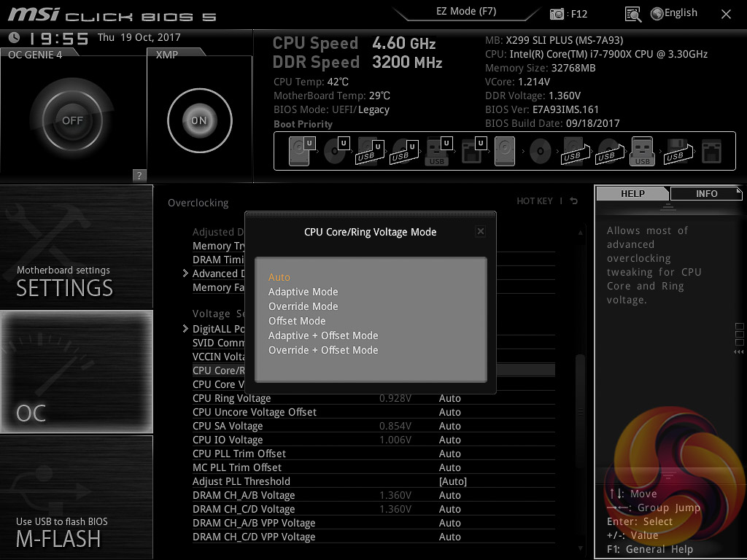Click the HOT KEY button
Viewport: 747px width, 560px height.
pos(535,201)
